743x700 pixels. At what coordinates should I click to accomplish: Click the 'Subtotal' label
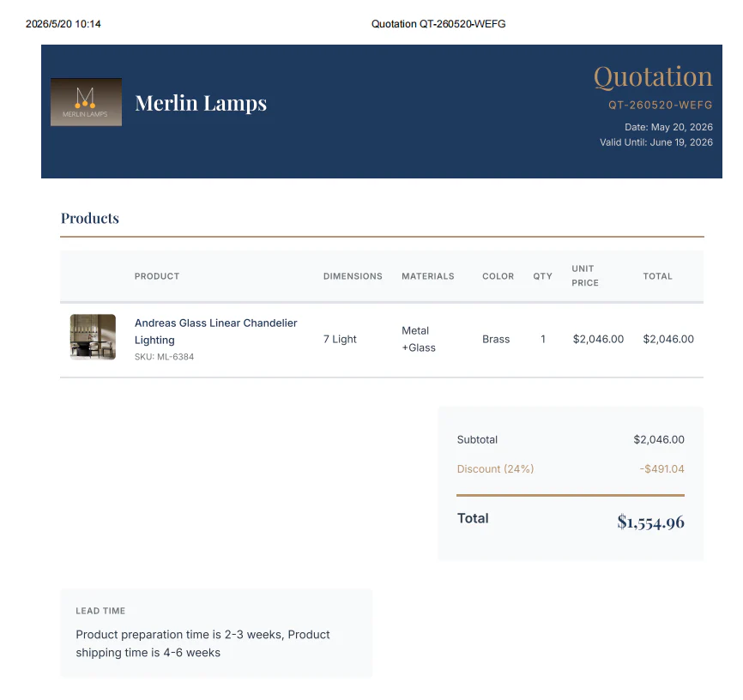(x=477, y=440)
